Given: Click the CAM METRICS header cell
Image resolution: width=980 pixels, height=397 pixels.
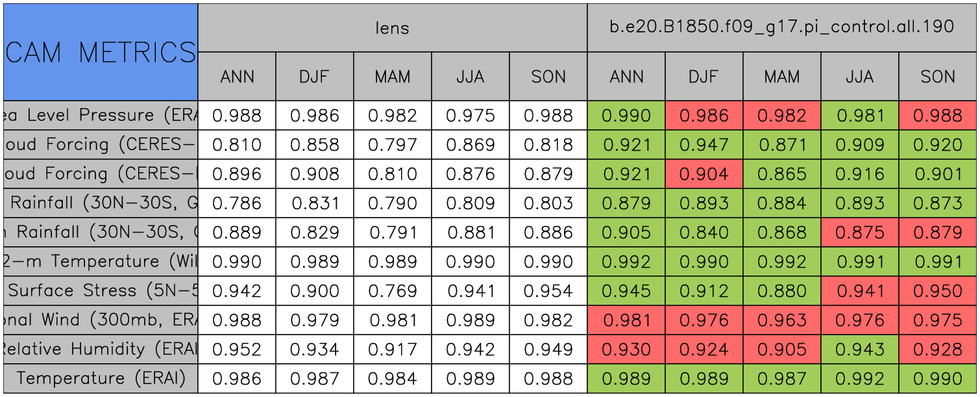Looking at the screenshot, I should tap(101, 52).
